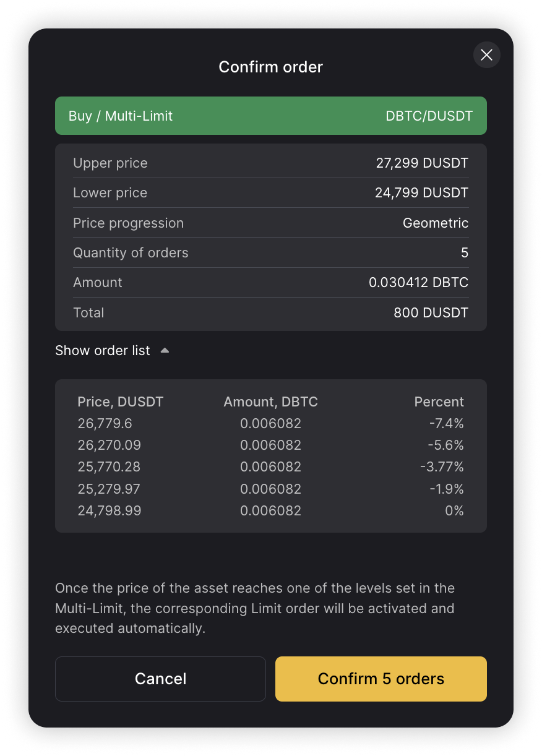Viewport: 542px width, 756px height.
Task: Click the Upper price row
Action: pos(270,163)
